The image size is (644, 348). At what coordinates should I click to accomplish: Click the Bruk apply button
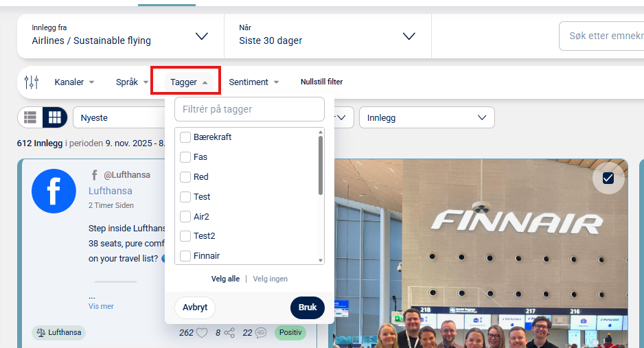(x=307, y=308)
